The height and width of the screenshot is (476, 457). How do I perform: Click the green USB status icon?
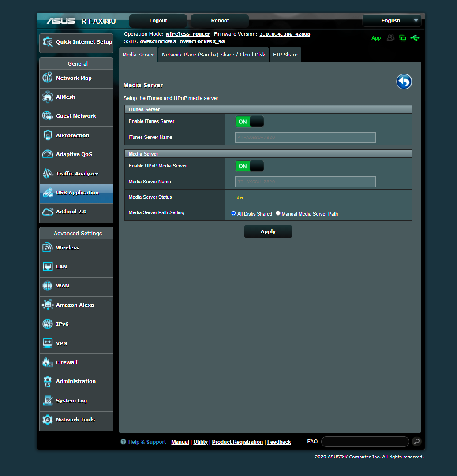(415, 38)
